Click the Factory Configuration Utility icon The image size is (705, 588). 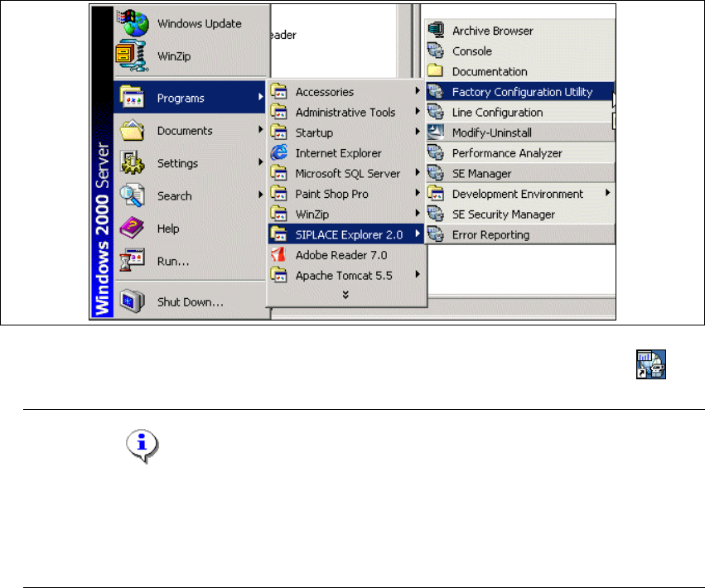pos(435,91)
